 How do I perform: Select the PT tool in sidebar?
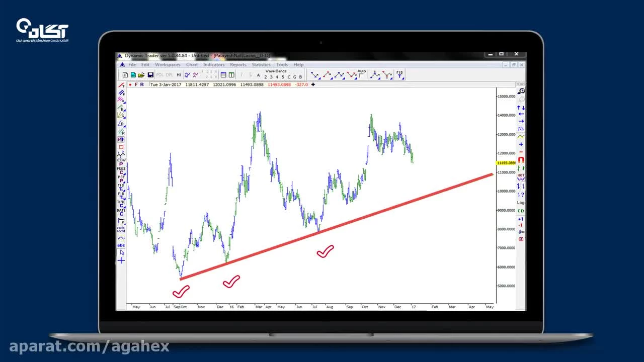[x=121, y=139]
